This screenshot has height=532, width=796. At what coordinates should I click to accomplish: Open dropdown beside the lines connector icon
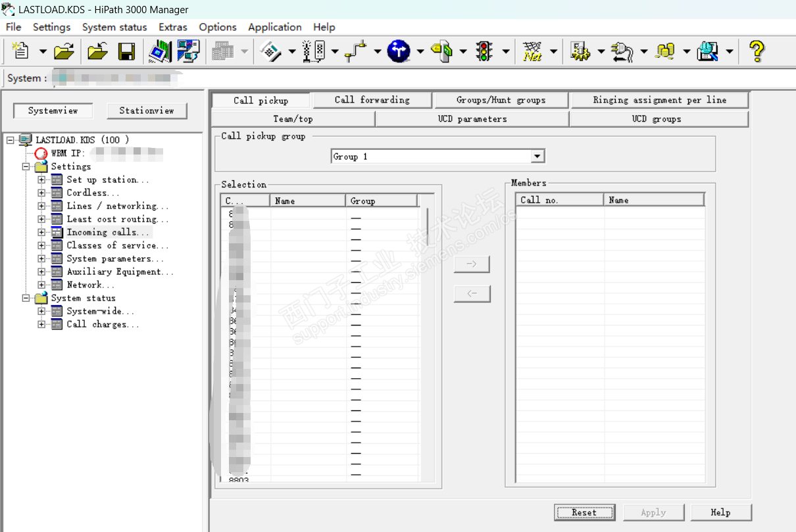pyautogui.click(x=378, y=51)
